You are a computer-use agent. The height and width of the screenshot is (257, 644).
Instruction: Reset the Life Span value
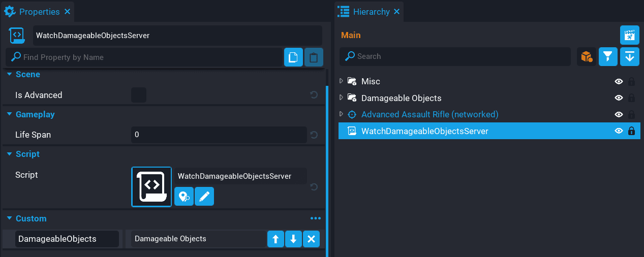[314, 135]
